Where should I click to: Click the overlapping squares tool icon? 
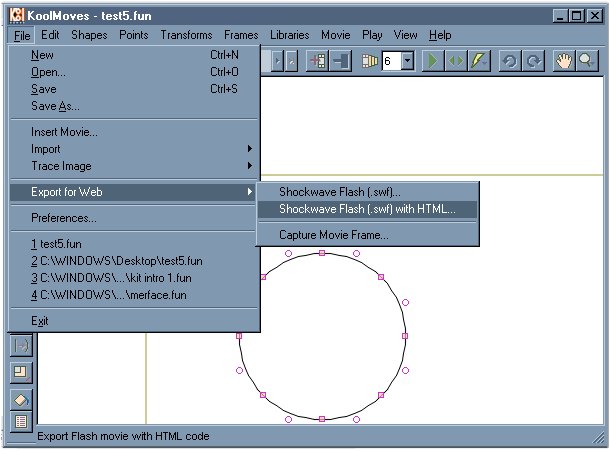click(21, 372)
